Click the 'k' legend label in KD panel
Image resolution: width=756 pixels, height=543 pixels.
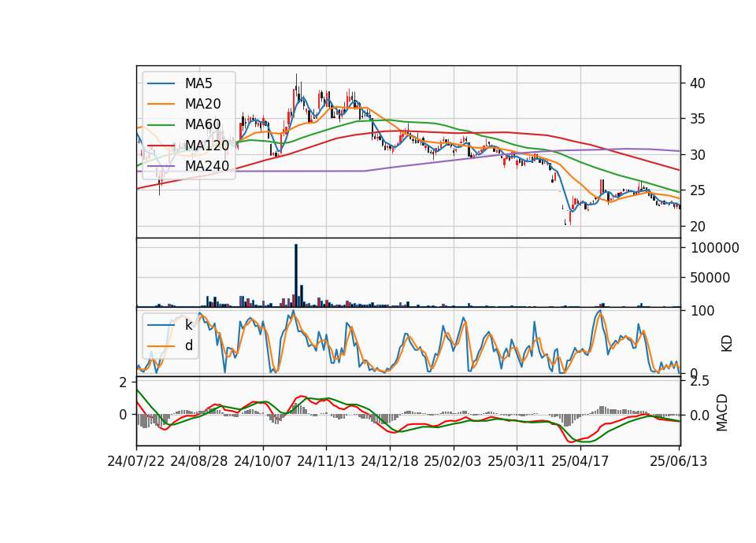point(188,325)
